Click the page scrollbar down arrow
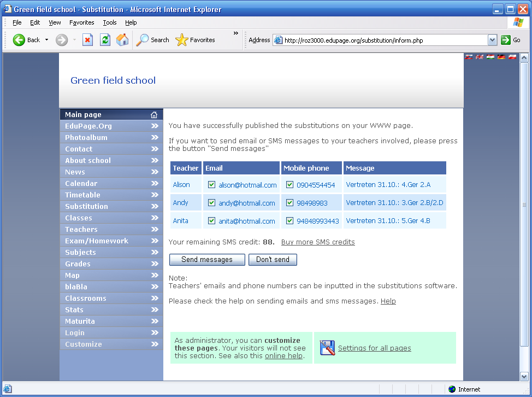Image resolution: width=532 pixels, height=397 pixels. (x=524, y=376)
